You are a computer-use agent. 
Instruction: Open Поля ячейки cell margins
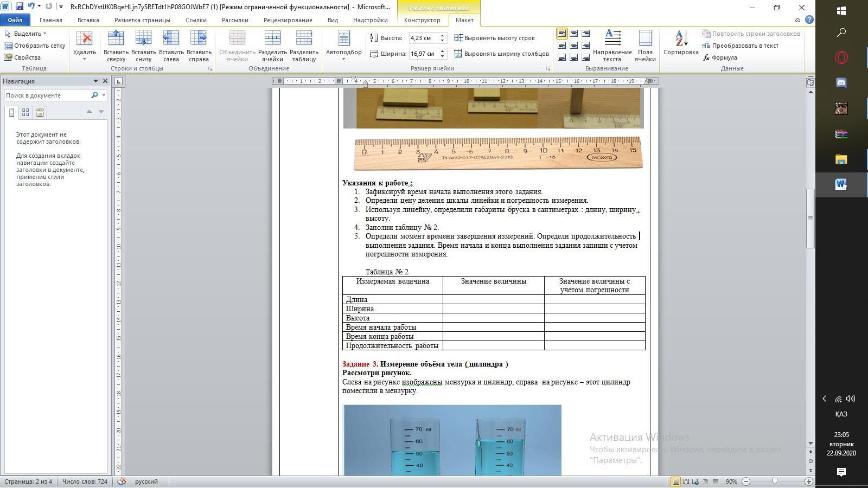(645, 46)
